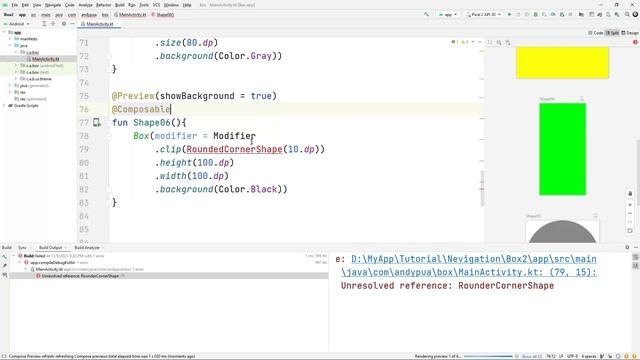Click the MainActivity.kt breadcrumb in navigation bar

(x=130, y=15)
